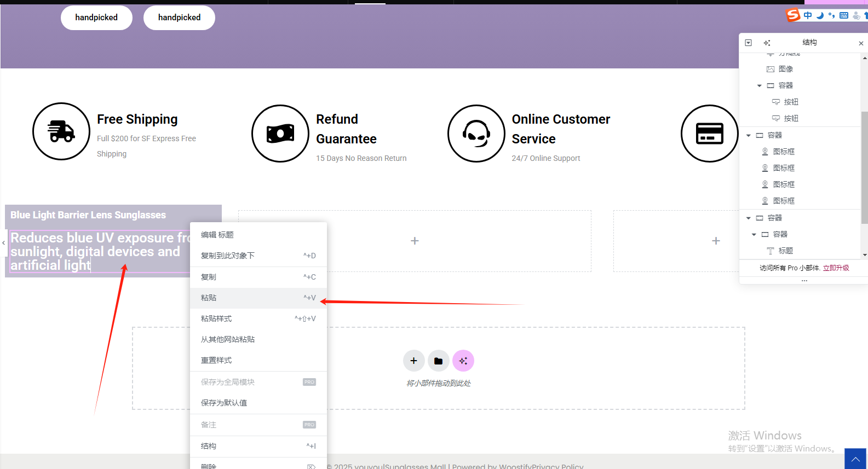Viewport: 868px width, 469px height.
Task: Choose 重置样式 from the context menu
Action: click(x=258, y=360)
